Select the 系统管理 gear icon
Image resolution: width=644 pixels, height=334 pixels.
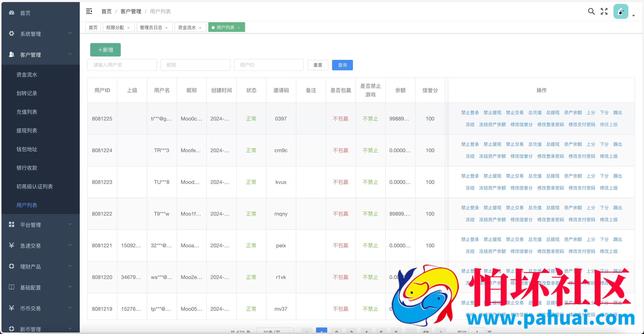pyautogui.click(x=12, y=34)
